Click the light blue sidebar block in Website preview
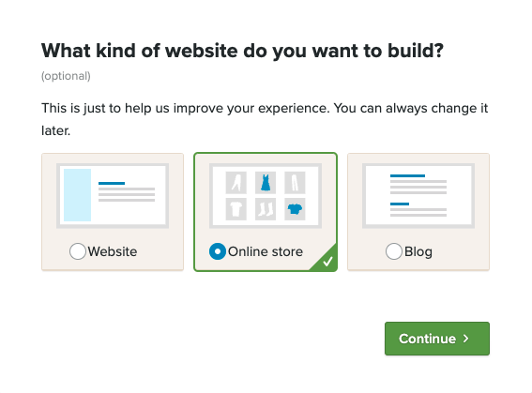 77,195
